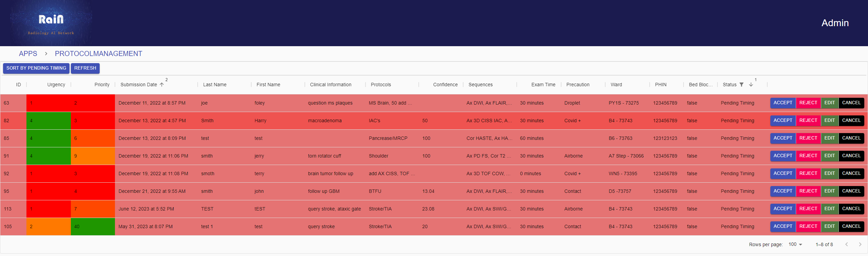This screenshot has height=256, width=868.
Task: Edit the Pancrease/MRCP request, ID 85
Action: 829,138
